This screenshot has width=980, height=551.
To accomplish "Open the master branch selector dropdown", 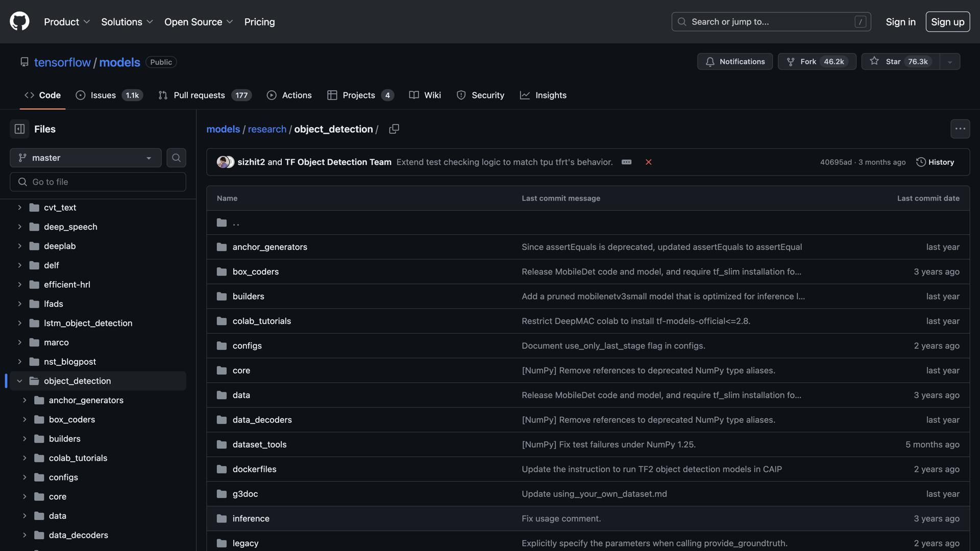I will point(85,158).
